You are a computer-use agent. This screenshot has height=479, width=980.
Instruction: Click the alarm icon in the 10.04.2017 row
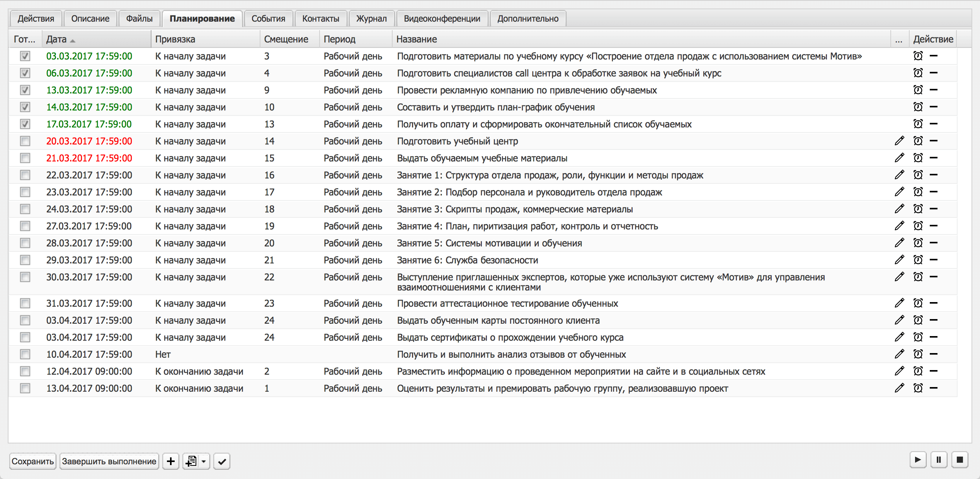(x=918, y=354)
